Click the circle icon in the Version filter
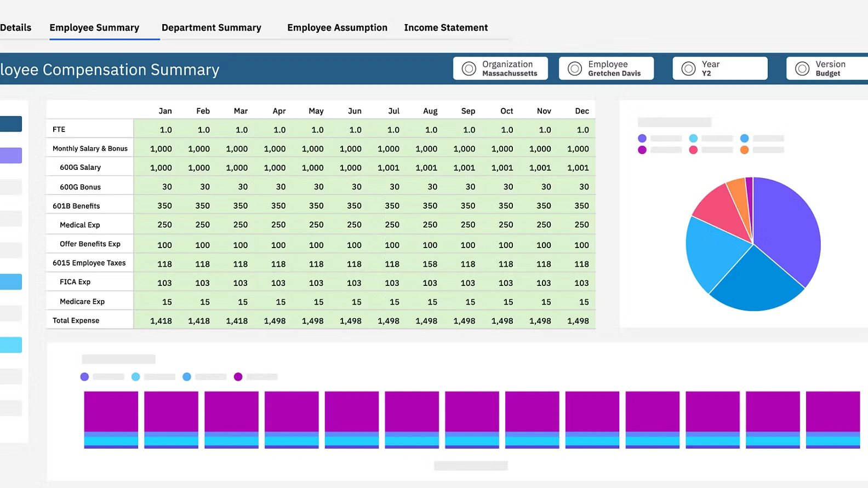 [802, 68]
